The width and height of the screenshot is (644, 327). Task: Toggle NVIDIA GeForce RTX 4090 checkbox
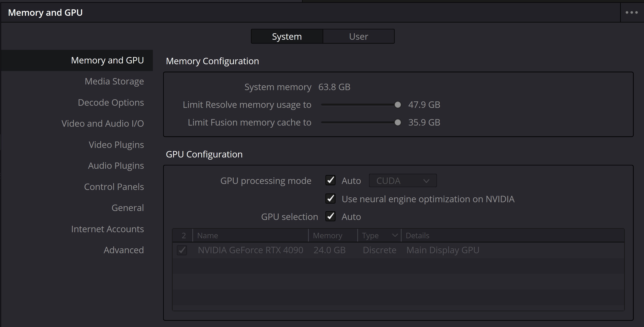(x=182, y=250)
